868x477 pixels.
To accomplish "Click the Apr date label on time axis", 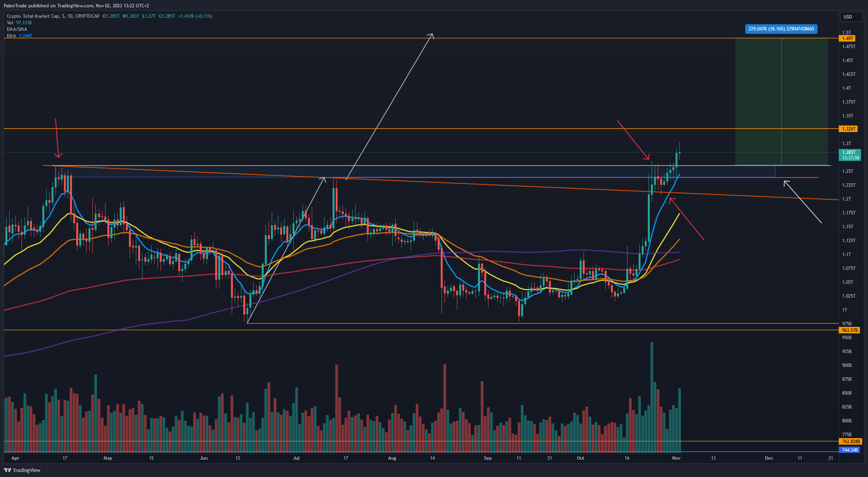I will (15, 458).
